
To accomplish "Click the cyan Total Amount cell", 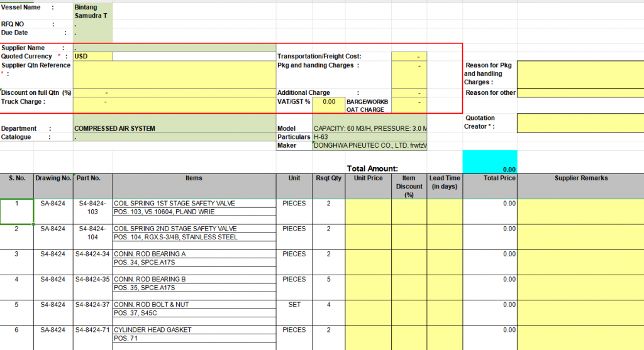I will 489,162.
